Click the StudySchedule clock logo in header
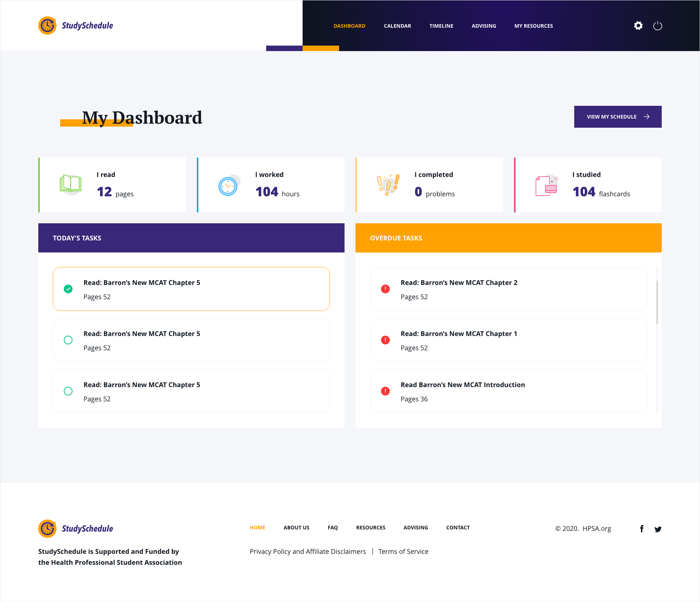700x602 pixels. [x=47, y=26]
